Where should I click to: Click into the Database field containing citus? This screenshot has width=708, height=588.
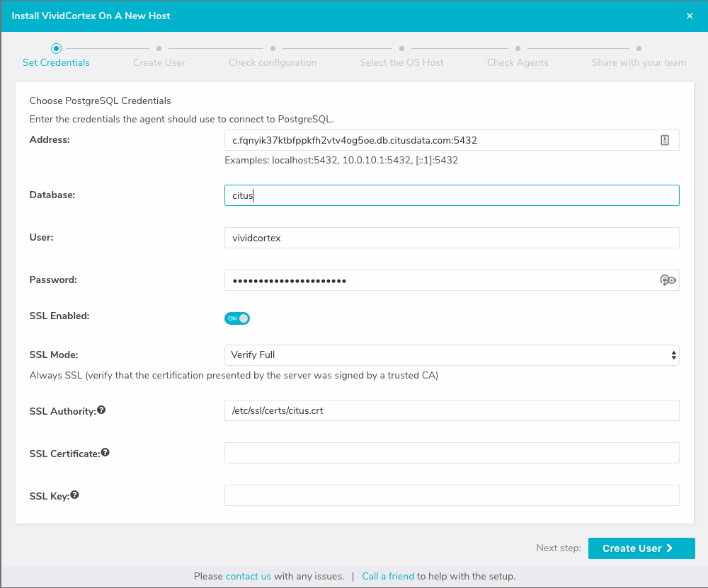[452, 195]
